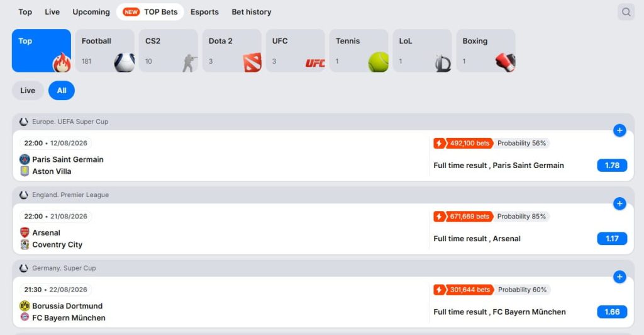Click the 301,644 bets badge
Screen dimensions: 644x335
coord(470,290)
